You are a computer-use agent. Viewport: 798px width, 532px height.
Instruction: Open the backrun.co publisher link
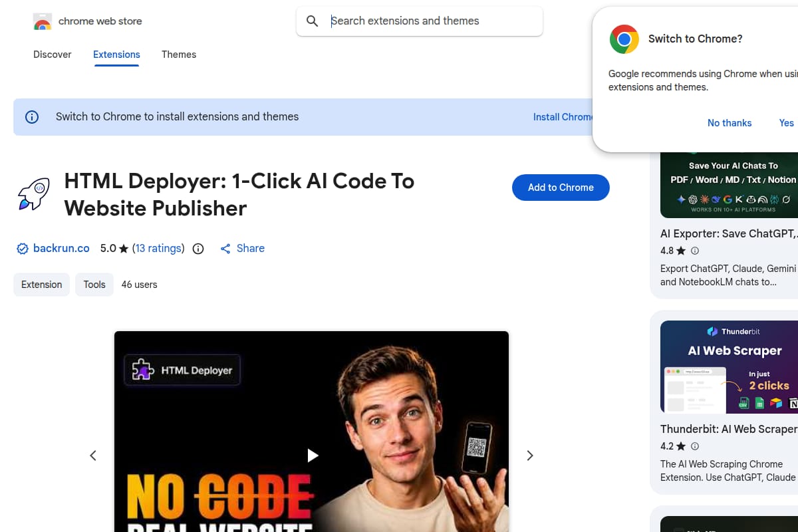point(61,248)
